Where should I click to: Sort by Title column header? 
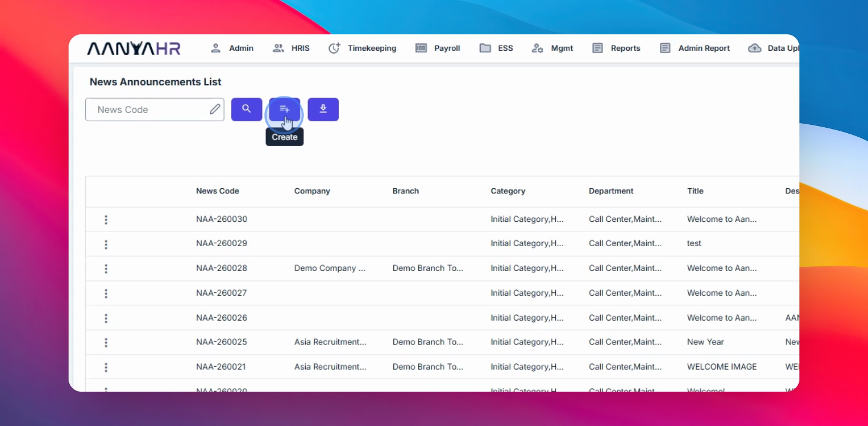click(x=695, y=191)
